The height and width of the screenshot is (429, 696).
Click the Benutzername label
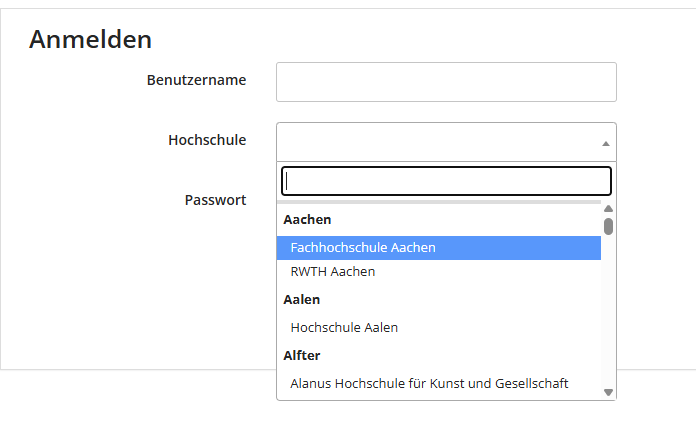coord(196,80)
